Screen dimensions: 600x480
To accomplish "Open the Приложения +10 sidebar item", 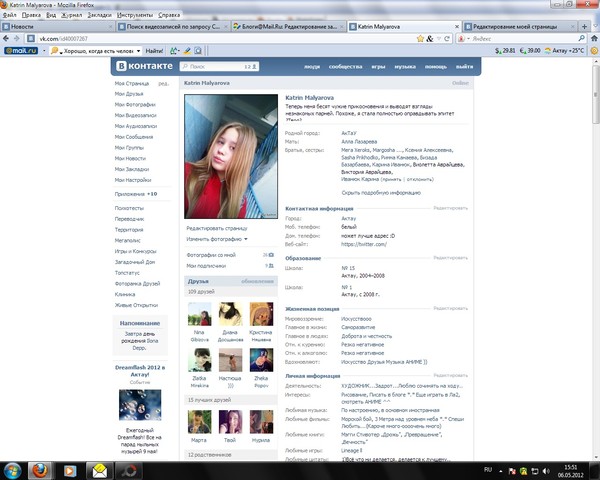I will (136, 194).
